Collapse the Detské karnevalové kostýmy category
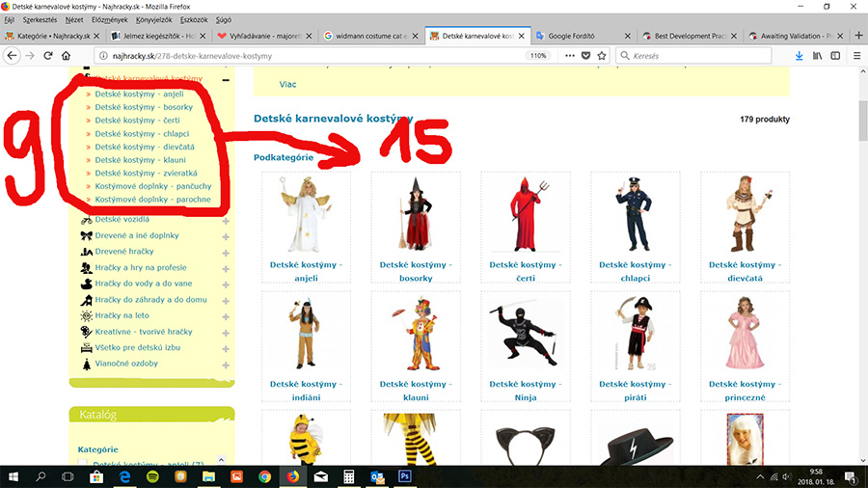The image size is (868, 488). point(226,80)
